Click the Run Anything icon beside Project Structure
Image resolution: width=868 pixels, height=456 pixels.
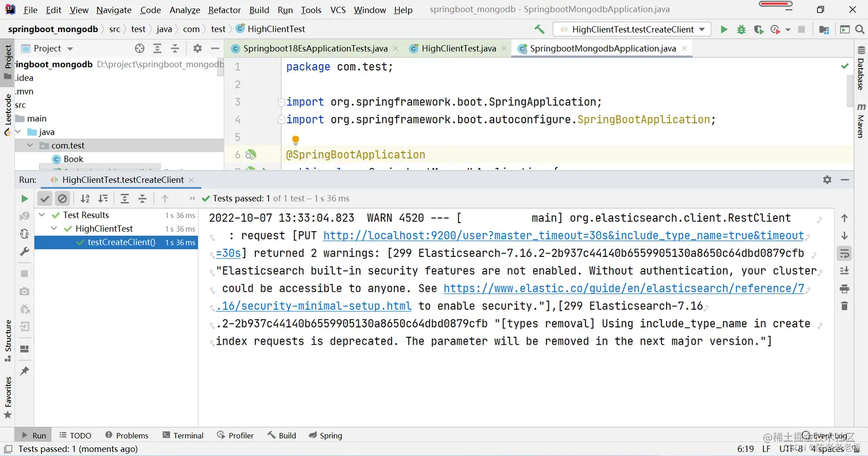pos(844,29)
